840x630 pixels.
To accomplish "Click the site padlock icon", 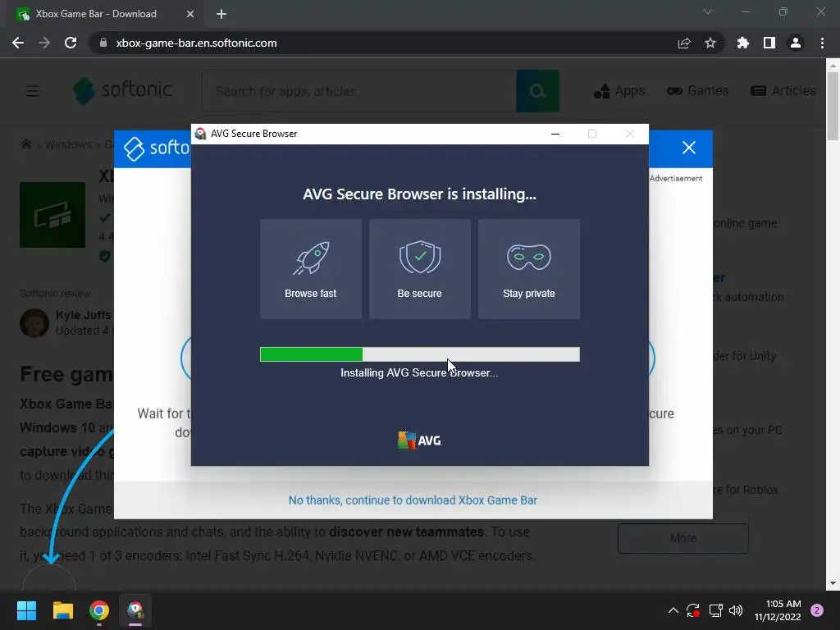I will click(x=103, y=43).
